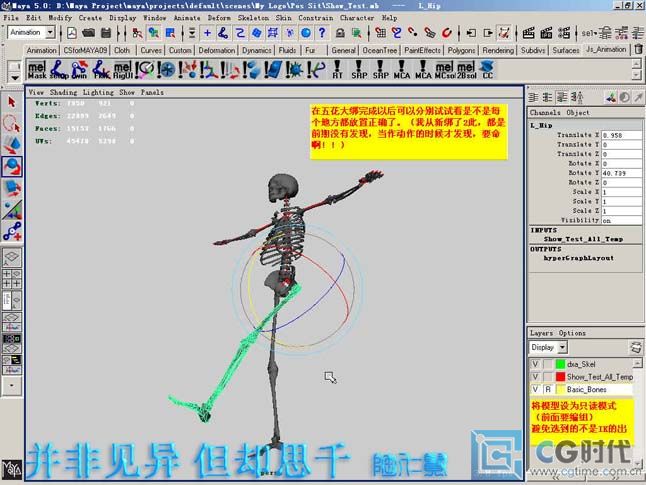Choose the Lasso selection tool
This screenshot has height=485, width=646.
tap(12, 123)
